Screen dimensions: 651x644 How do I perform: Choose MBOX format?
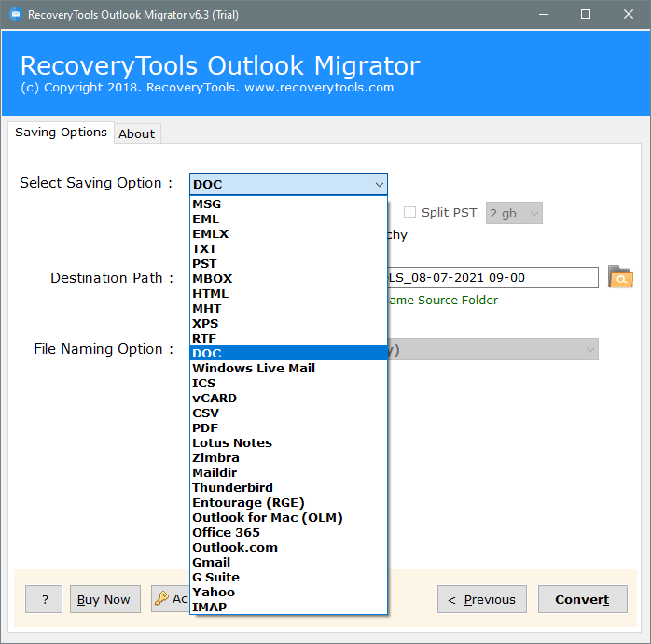[x=288, y=279]
